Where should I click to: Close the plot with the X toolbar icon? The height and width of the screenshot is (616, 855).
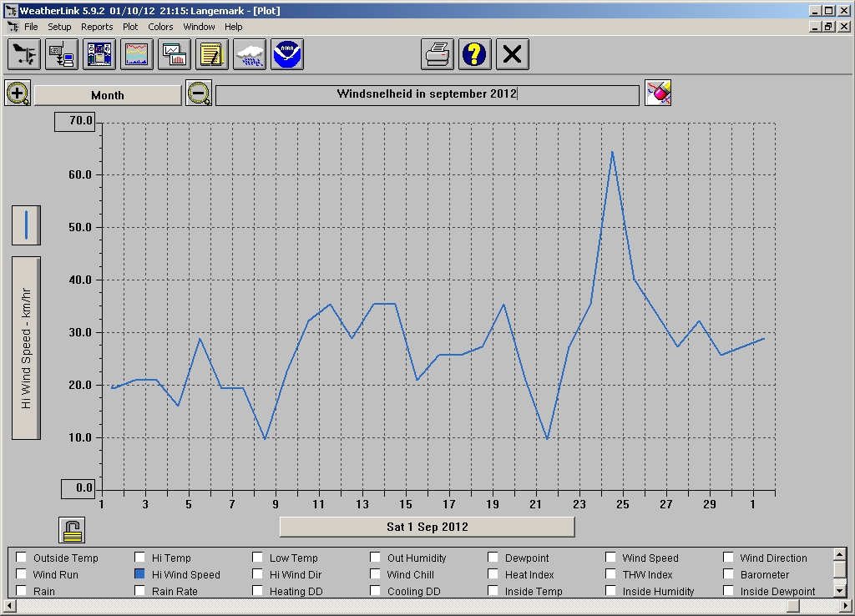(513, 54)
